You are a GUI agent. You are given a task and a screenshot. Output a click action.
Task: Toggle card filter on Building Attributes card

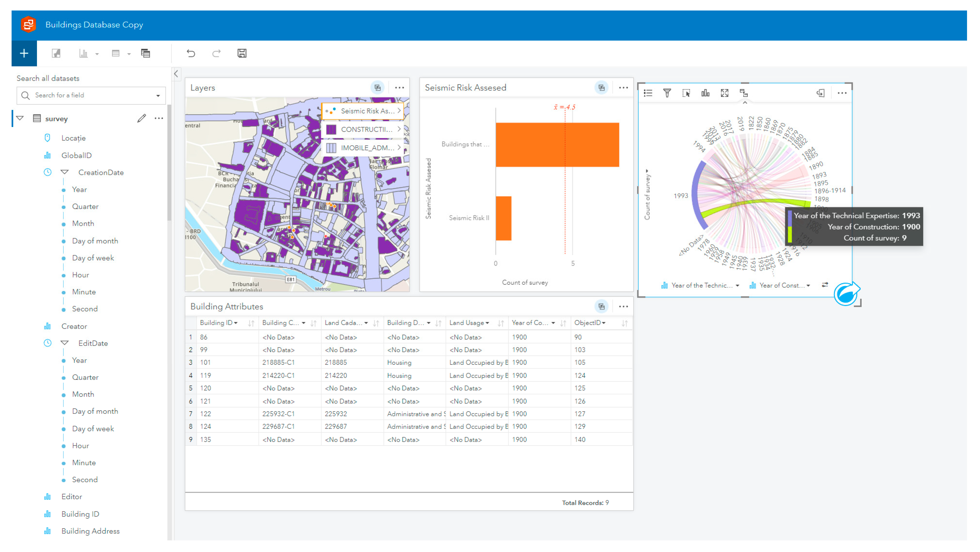[601, 307]
